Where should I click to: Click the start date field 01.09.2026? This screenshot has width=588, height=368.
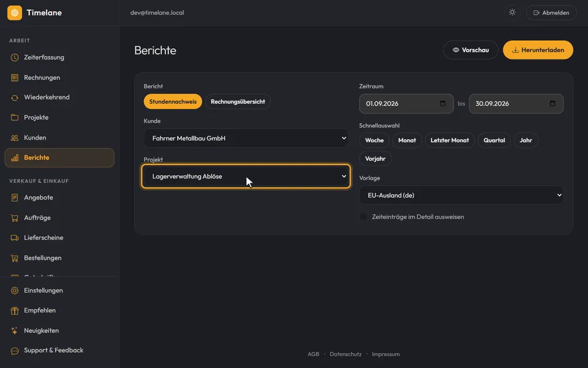(407, 104)
